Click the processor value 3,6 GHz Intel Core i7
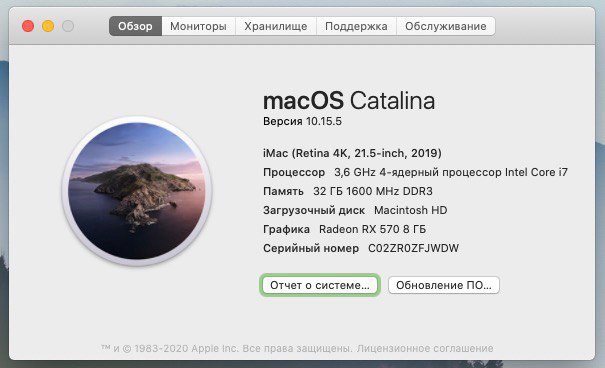Viewport: 605px width, 368px height. pyautogui.click(x=451, y=172)
